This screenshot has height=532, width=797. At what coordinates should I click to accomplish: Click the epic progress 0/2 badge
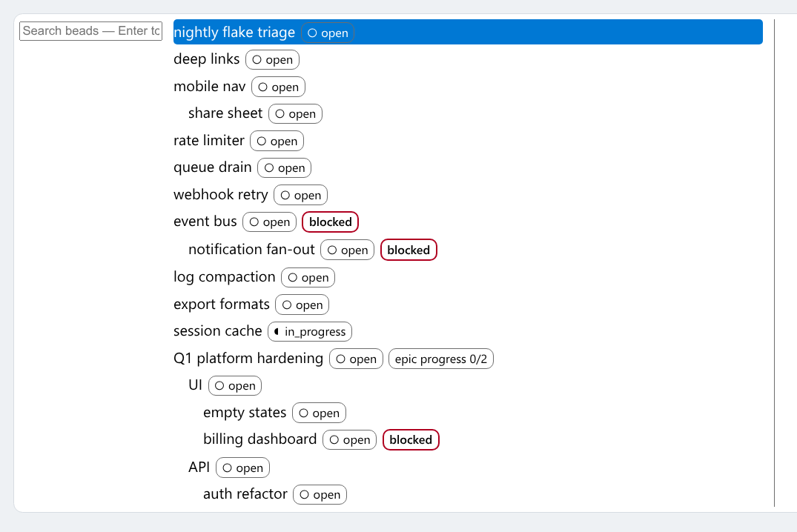coord(441,359)
